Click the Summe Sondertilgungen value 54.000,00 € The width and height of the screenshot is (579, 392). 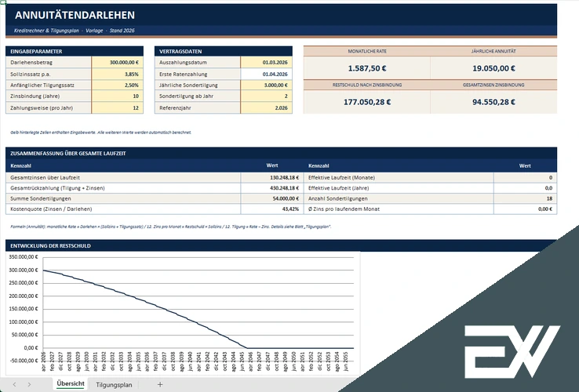[271, 198]
